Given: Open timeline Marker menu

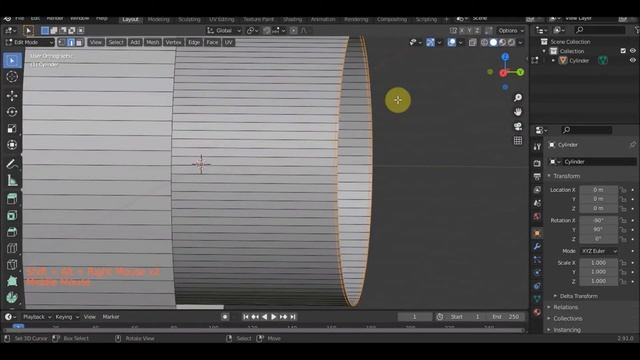Looking at the screenshot, I should click(111, 317).
